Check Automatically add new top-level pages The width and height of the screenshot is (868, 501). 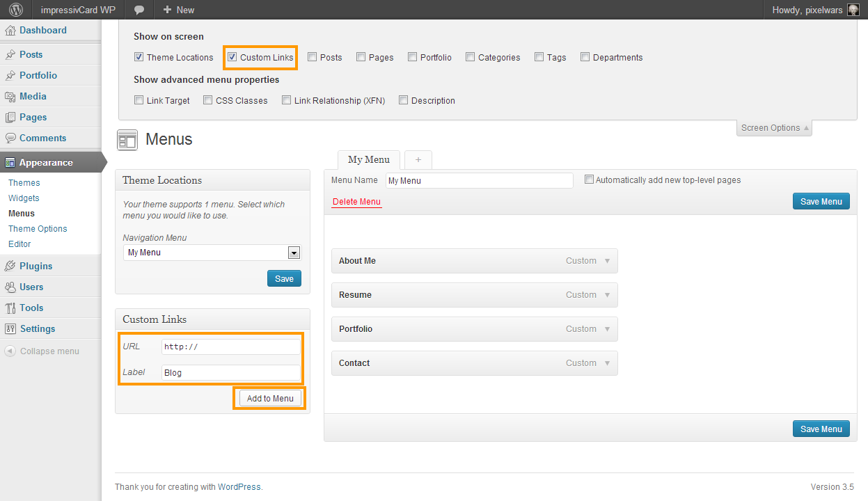[589, 180]
